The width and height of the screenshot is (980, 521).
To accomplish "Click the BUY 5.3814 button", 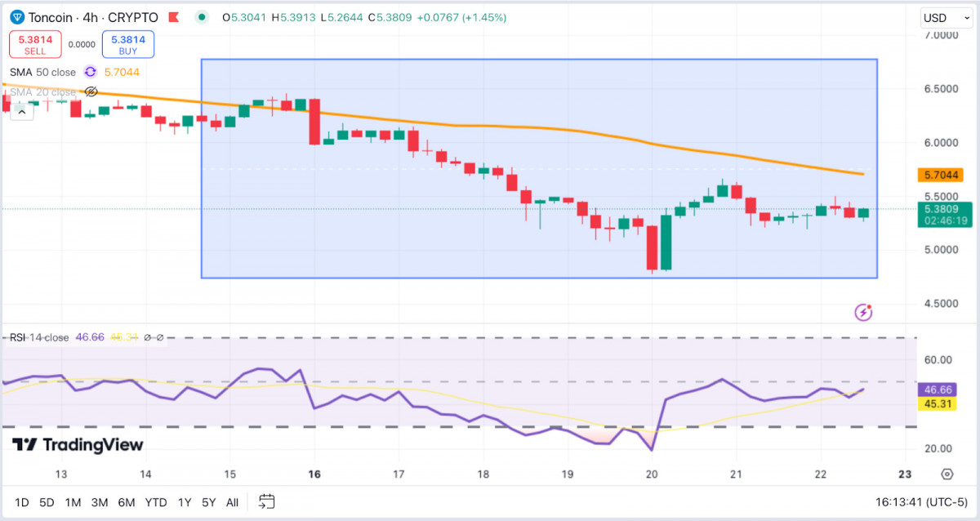I will (x=128, y=44).
